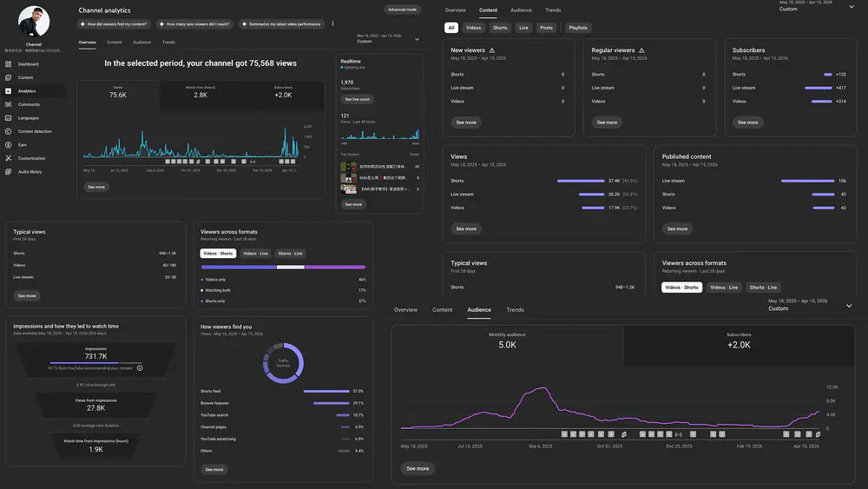Select the Analytics sidebar icon
Image resolution: width=868 pixels, height=489 pixels.
pyautogui.click(x=9, y=91)
